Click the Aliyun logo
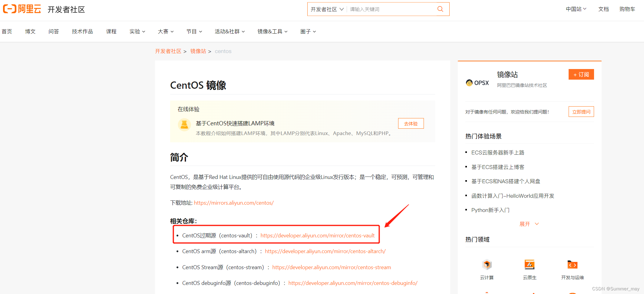The height and width of the screenshot is (294, 644). [22, 9]
